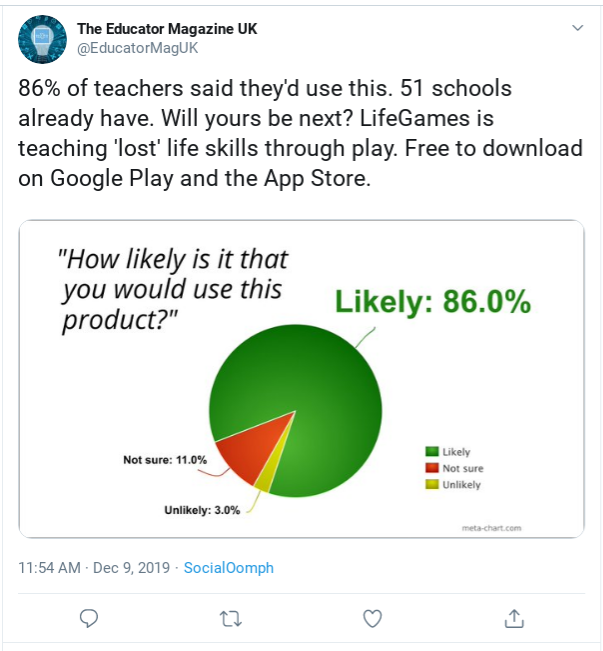This screenshot has width=603, height=651.
Task: Like the tweet with the heart icon
Action: pos(373,618)
